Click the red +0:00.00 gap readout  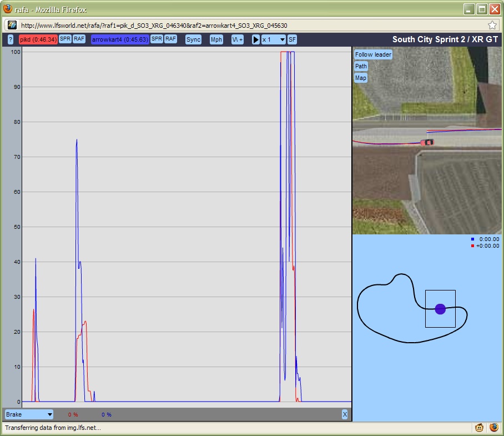[487, 246]
